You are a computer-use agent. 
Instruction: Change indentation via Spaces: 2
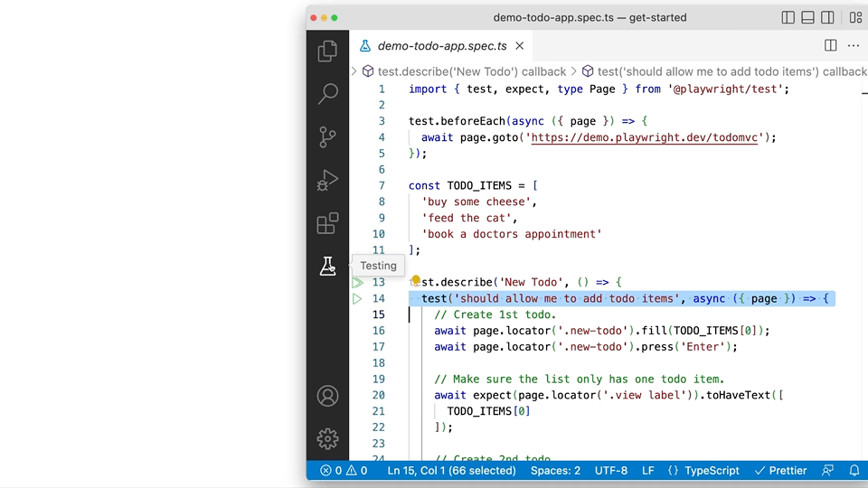coord(555,471)
